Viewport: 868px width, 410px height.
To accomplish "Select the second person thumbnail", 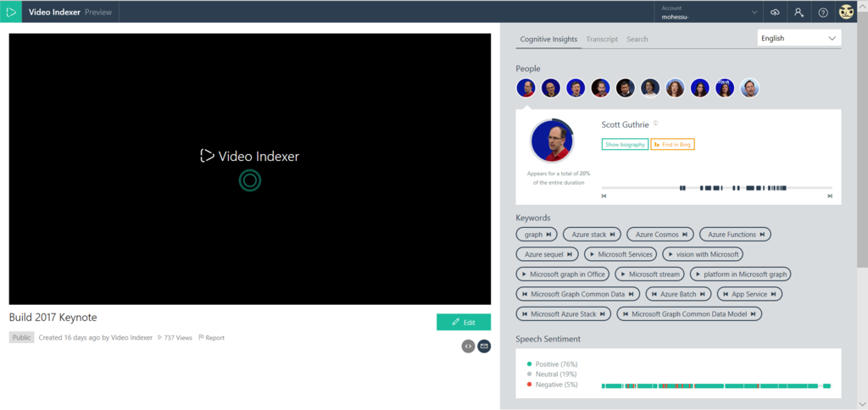I will click(551, 87).
